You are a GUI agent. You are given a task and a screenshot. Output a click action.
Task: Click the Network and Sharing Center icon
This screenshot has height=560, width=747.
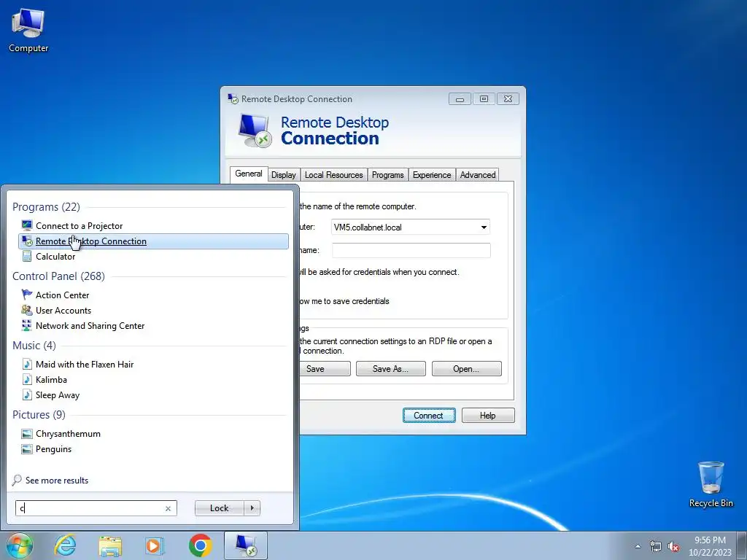[x=27, y=325]
